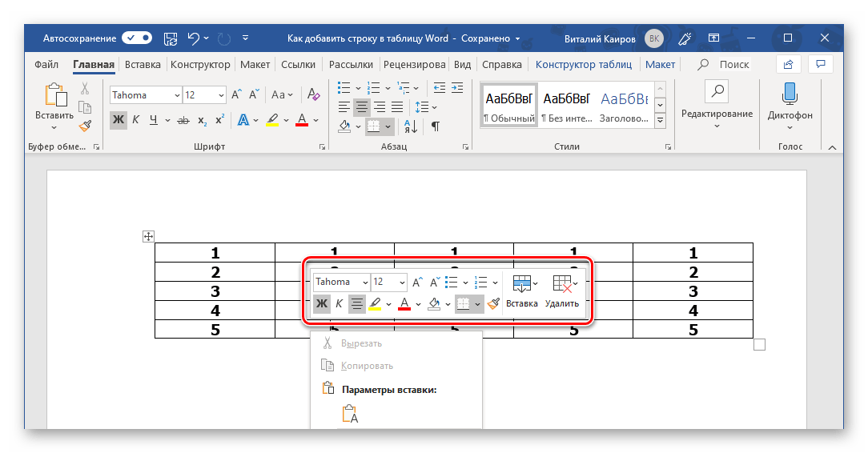The image size is (868, 453).
Task: Apply the red font color in ribbon
Action: coord(302,120)
